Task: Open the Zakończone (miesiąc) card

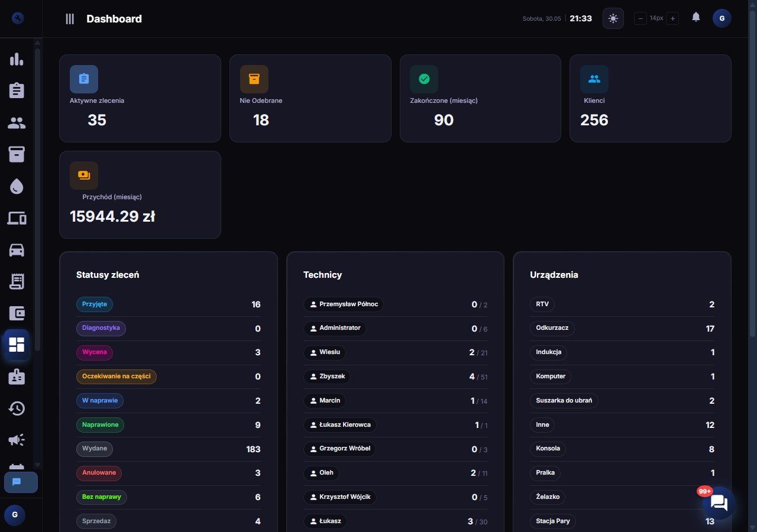Action: [x=480, y=98]
